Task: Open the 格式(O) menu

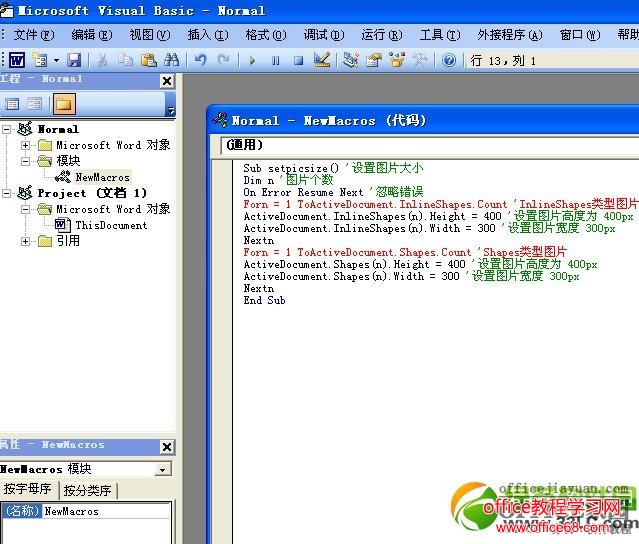Action: click(x=266, y=35)
